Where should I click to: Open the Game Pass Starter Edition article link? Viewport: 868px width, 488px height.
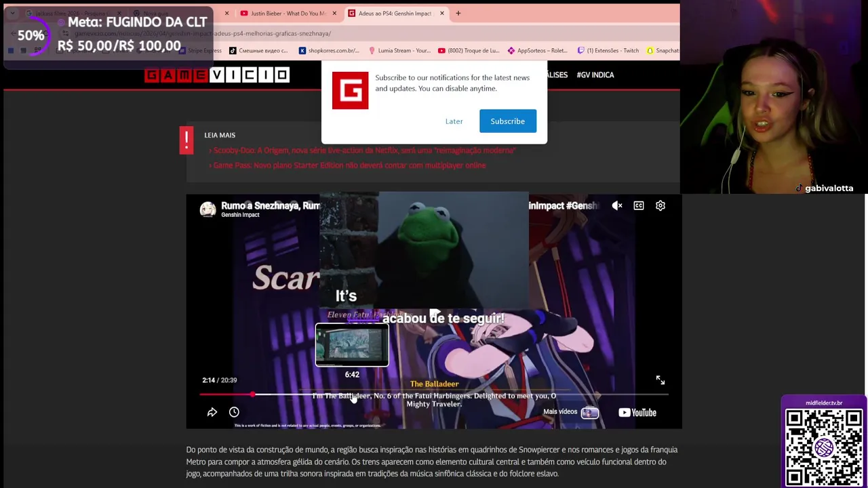coord(349,165)
